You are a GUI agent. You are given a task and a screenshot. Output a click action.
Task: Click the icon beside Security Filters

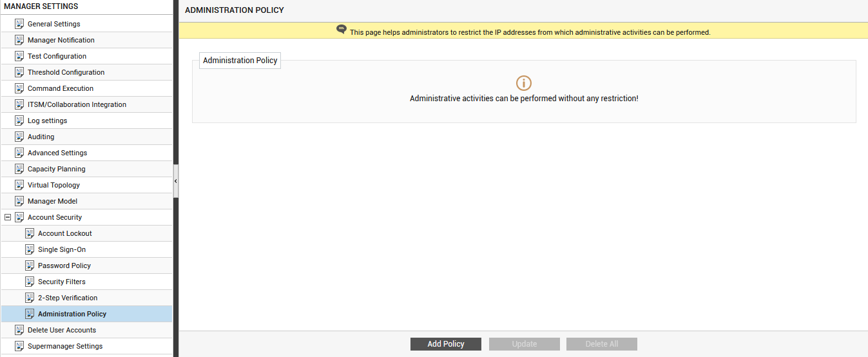[x=30, y=282]
